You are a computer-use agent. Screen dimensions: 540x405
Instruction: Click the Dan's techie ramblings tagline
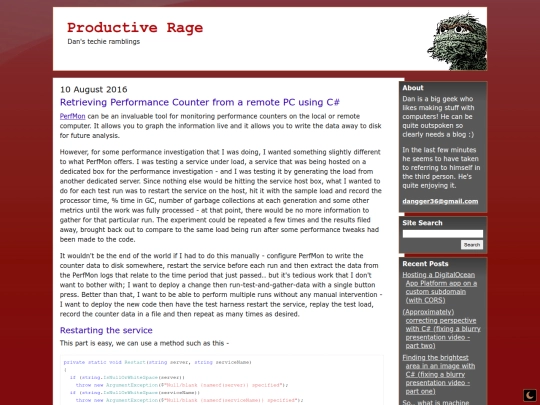tap(104, 42)
